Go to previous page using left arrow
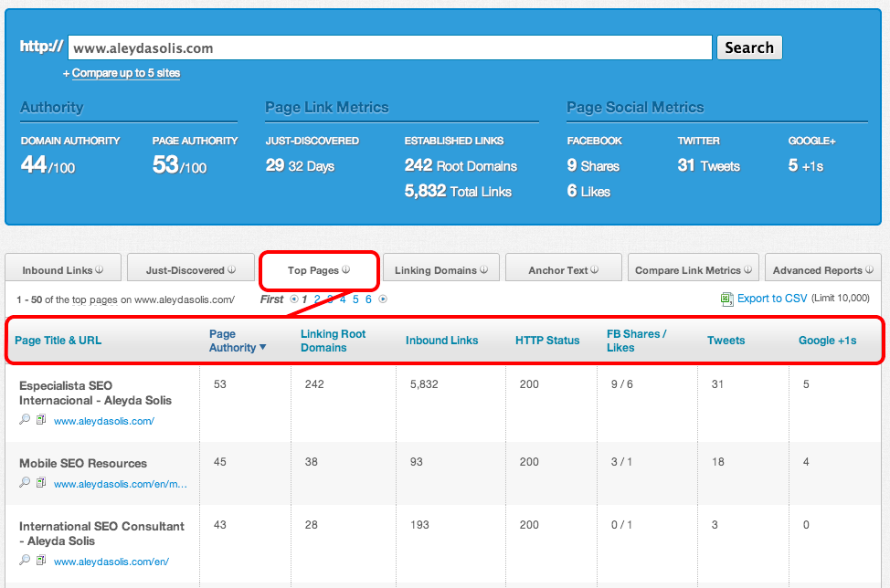The image size is (890, 588). point(293,299)
